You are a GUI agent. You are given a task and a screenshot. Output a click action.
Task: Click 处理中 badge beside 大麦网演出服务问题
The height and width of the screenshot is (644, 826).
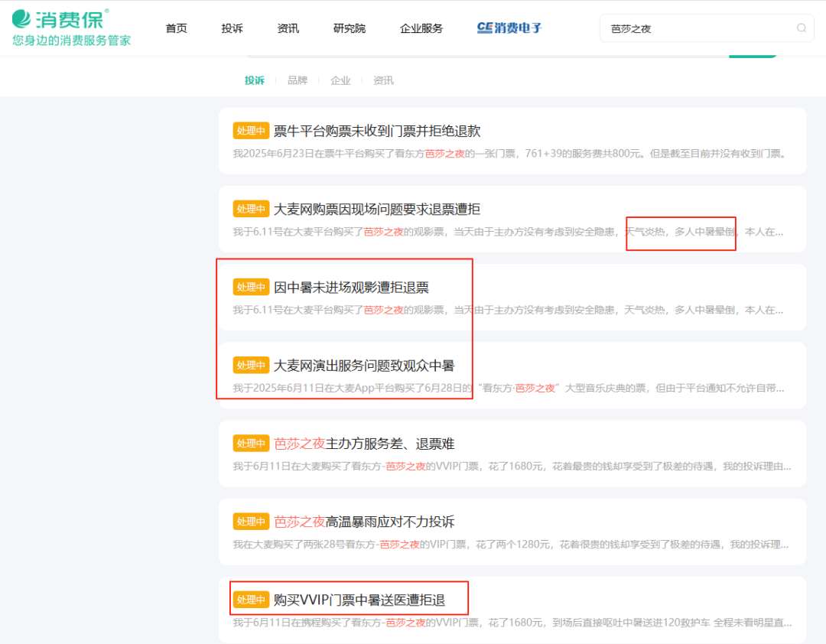251,366
